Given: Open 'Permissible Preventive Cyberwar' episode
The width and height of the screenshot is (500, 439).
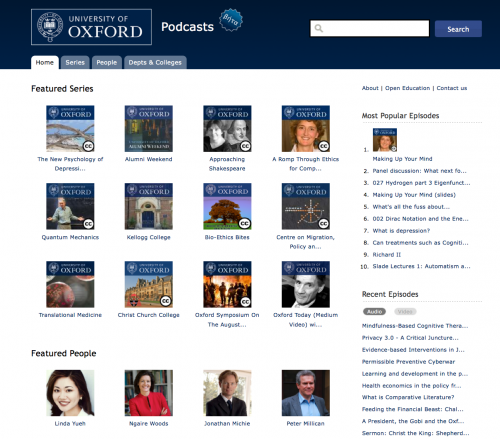Looking at the screenshot, I should [x=408, y=362].
